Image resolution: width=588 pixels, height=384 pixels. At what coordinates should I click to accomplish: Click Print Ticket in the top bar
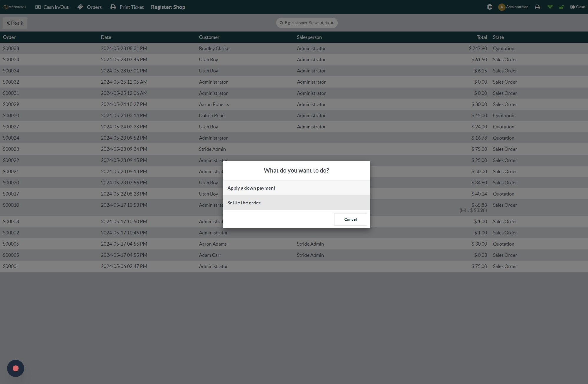(x=127, y=7)
